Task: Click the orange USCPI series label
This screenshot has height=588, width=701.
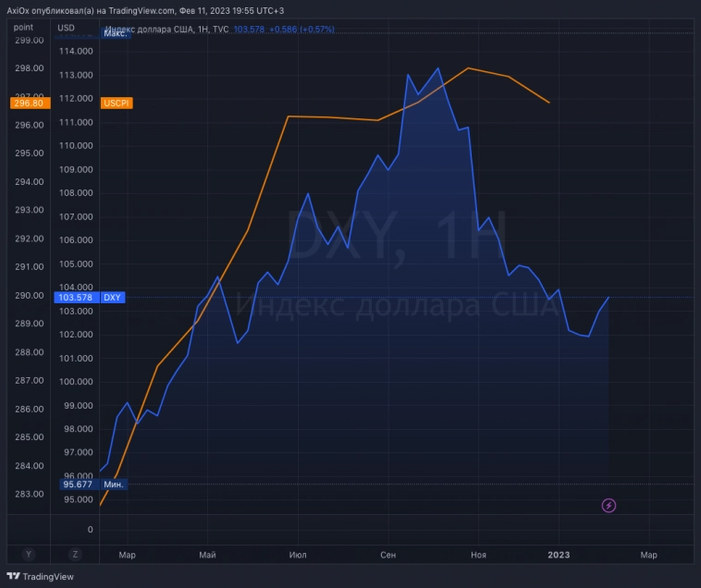Action: pos(117,104)
